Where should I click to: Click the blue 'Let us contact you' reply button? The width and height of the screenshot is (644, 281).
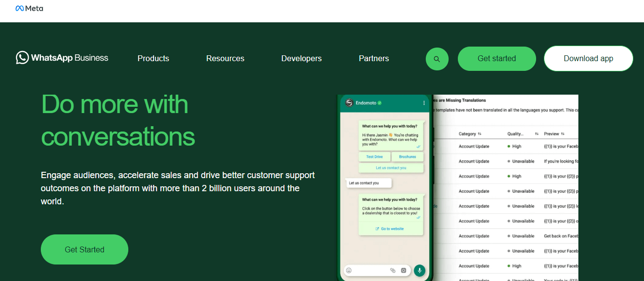click(391, 168)
